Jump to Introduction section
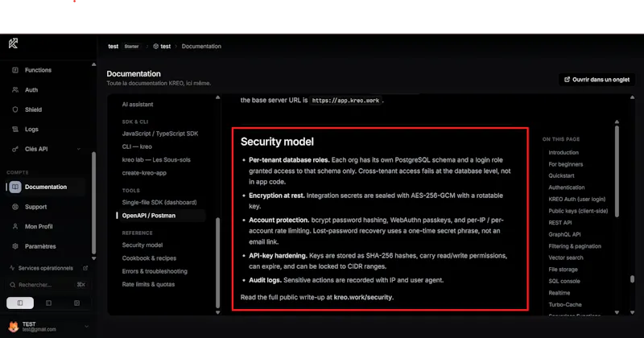This screenshot has width=644, height=338. coord(563,152)
